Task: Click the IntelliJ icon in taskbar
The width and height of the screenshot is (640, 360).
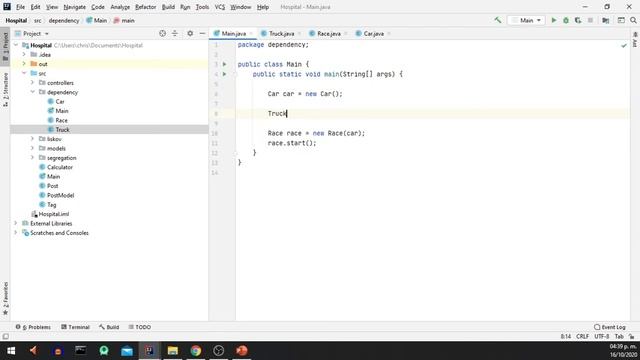Action: 150,351
